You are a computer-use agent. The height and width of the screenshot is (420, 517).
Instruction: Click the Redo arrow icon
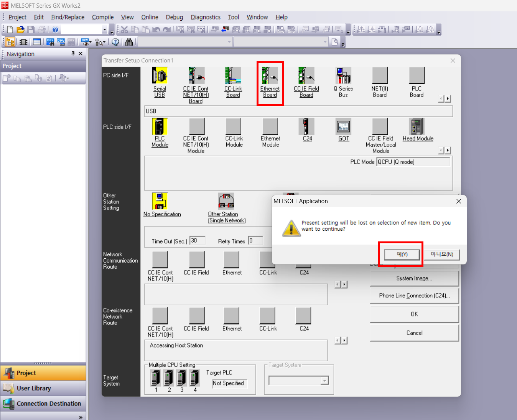point(167,30)
